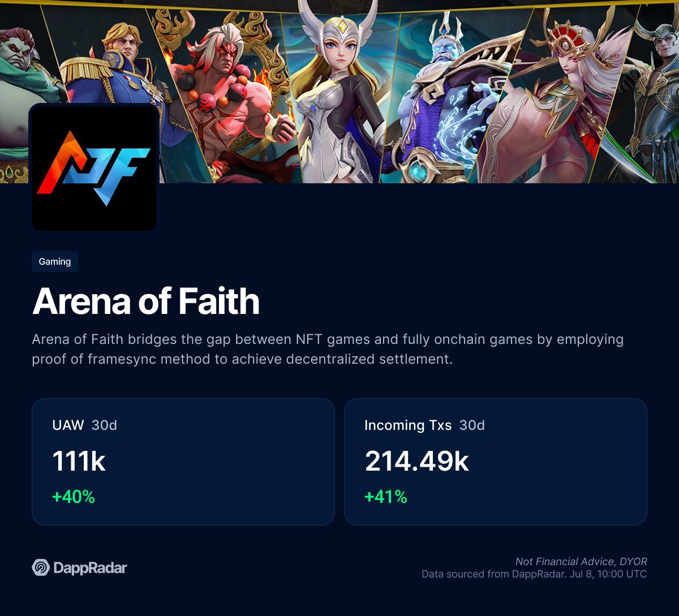This screenshot has width=679, height=616.
Task: Click the +41% transactions change indicator
Action: click(386, 497)
